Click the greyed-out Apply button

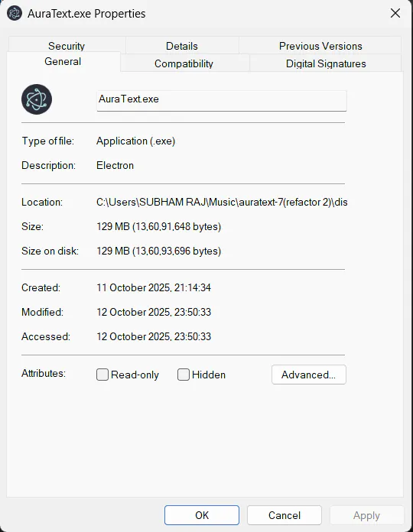367,515
